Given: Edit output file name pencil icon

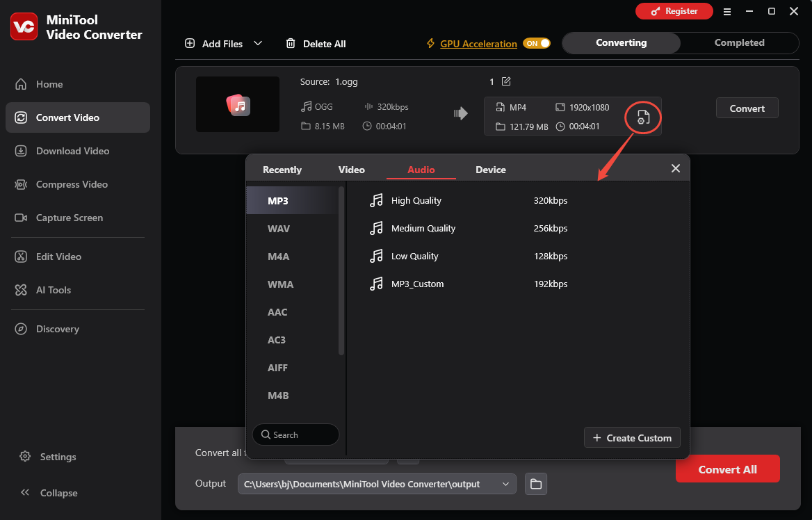Looking at the screenshot, I should click(506, 81).
